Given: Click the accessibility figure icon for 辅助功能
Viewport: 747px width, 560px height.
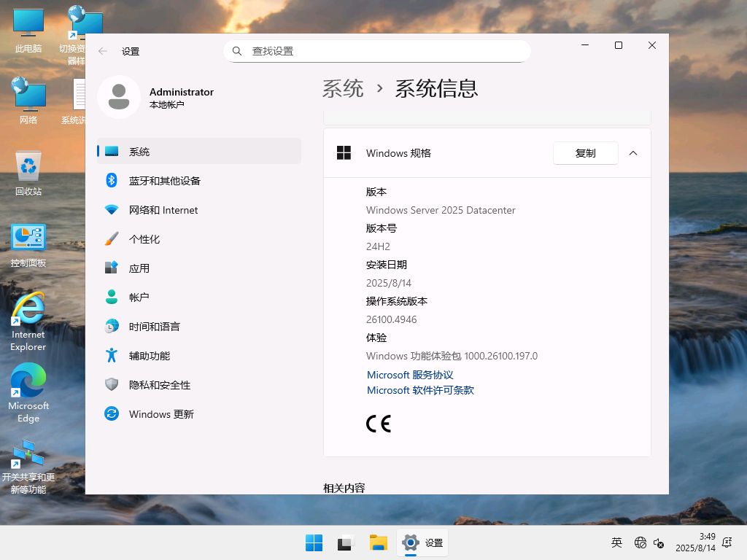Looking at the screenshot, I should (x=112, y=355).
